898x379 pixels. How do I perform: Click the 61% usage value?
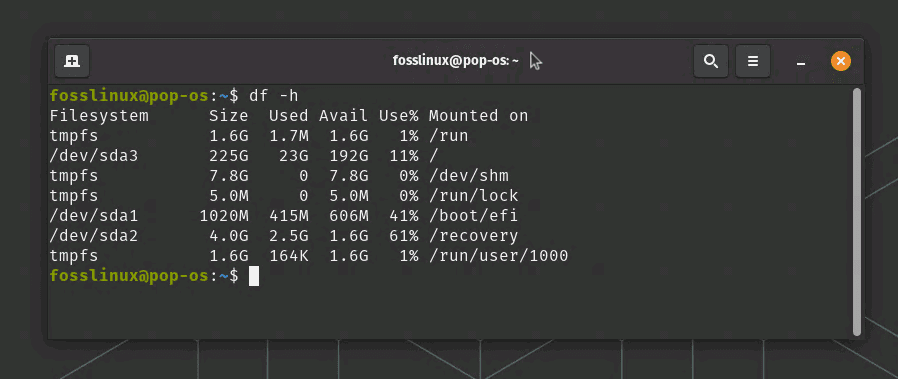404,236
